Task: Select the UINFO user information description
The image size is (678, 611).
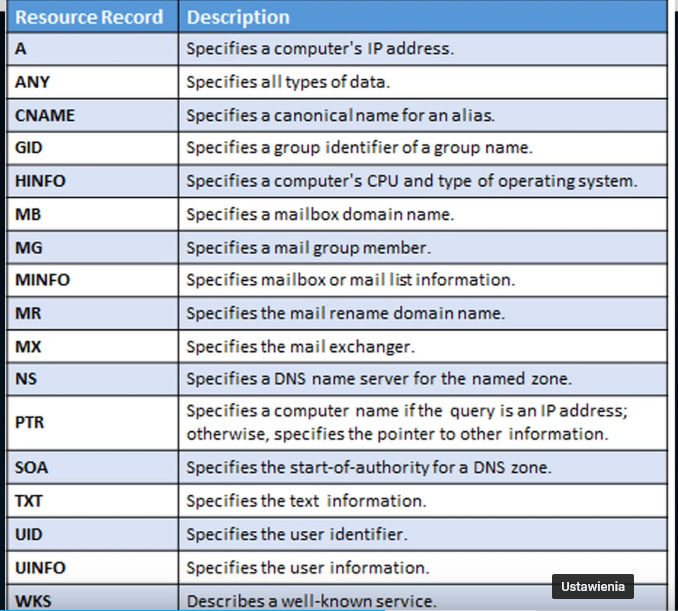Action: pos(308,568)
